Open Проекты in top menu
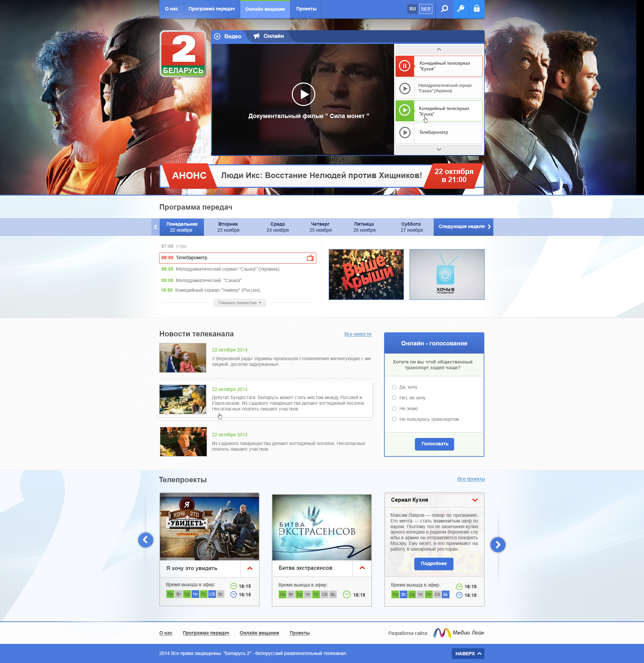 (x=306, y=9)
